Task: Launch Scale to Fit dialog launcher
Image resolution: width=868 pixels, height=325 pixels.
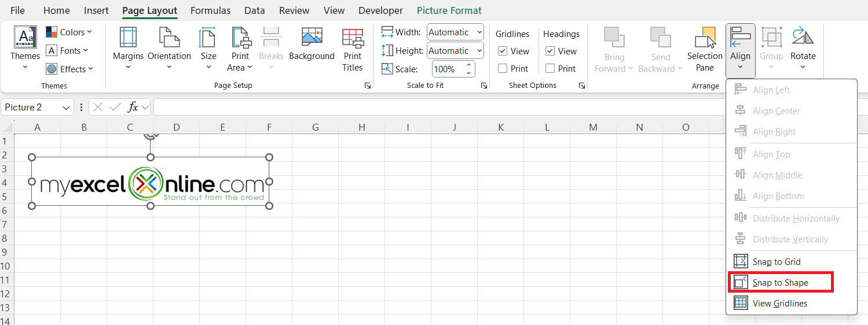Action: [484, 86]
